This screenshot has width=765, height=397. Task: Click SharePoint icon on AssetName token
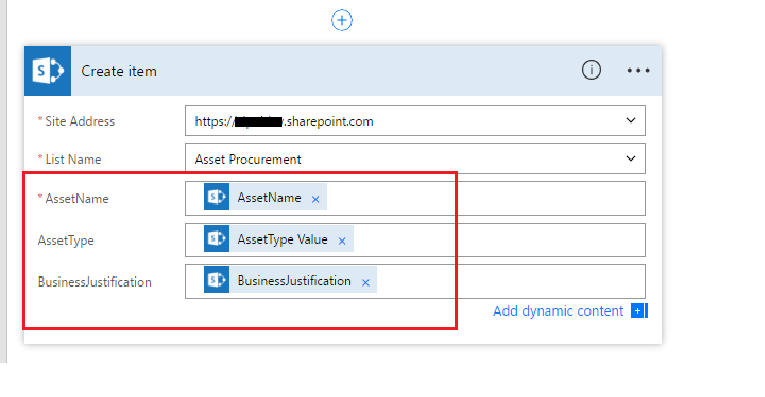coord(216,197)
